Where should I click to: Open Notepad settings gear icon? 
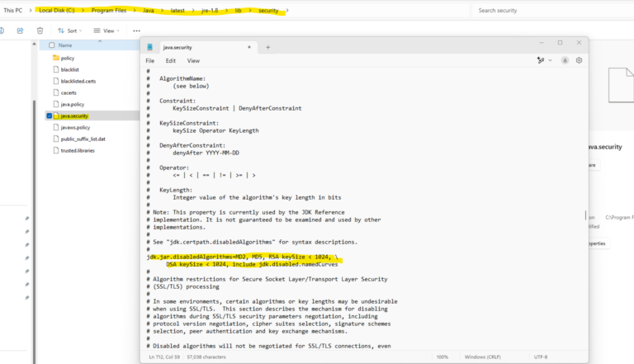(580, 60)
